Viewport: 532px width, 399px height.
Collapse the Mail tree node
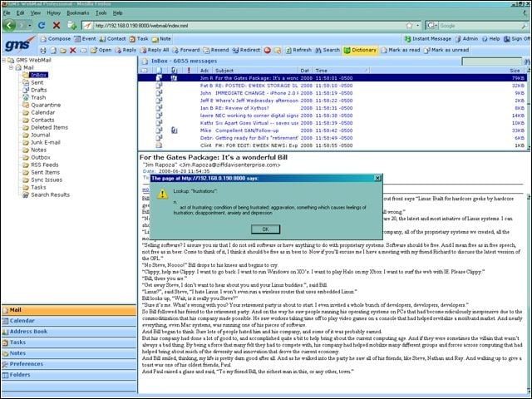click(11, 67)
